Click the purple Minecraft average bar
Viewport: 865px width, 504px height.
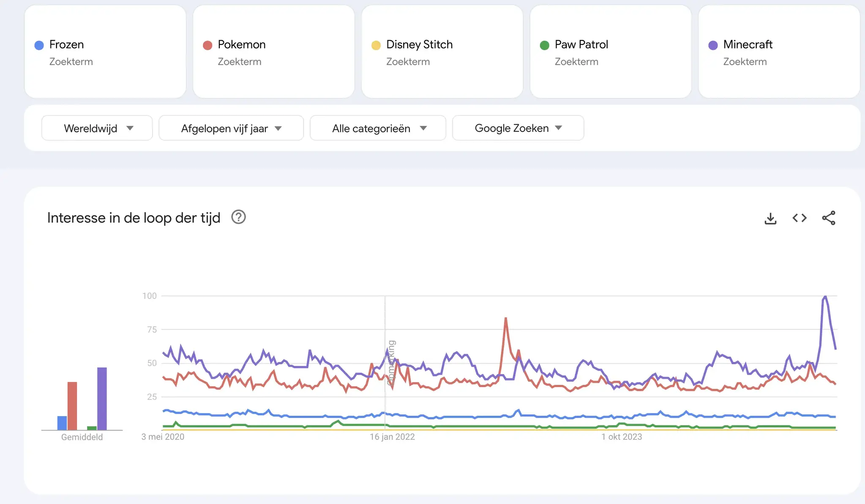point(102,398)
